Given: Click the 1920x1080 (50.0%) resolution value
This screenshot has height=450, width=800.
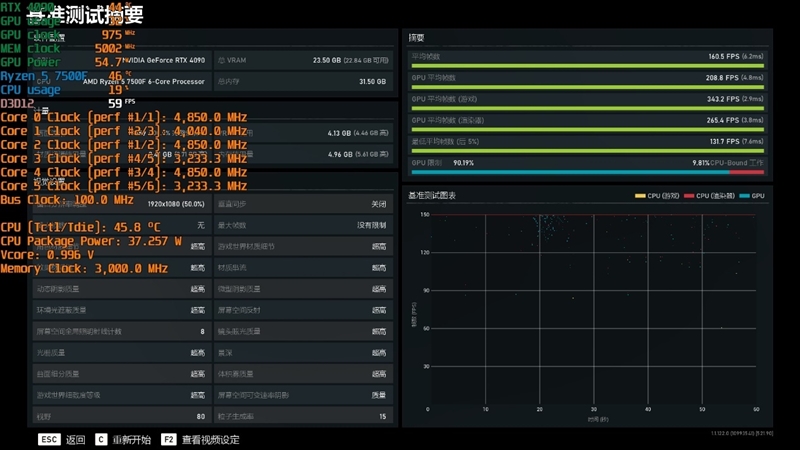Looking at the screenshot, I should tap(176, 204).
